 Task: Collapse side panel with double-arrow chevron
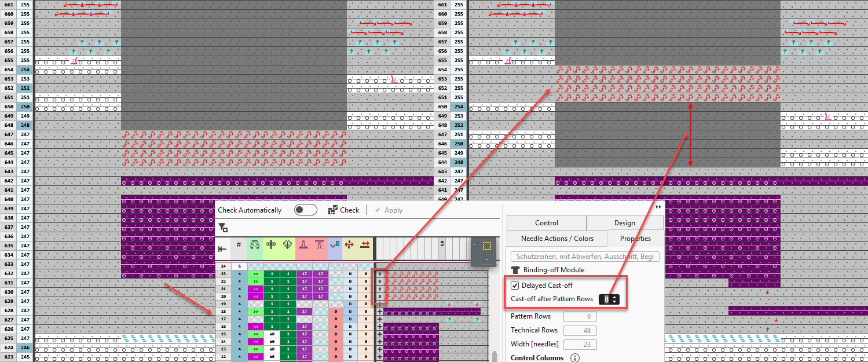tap(658, 207)
